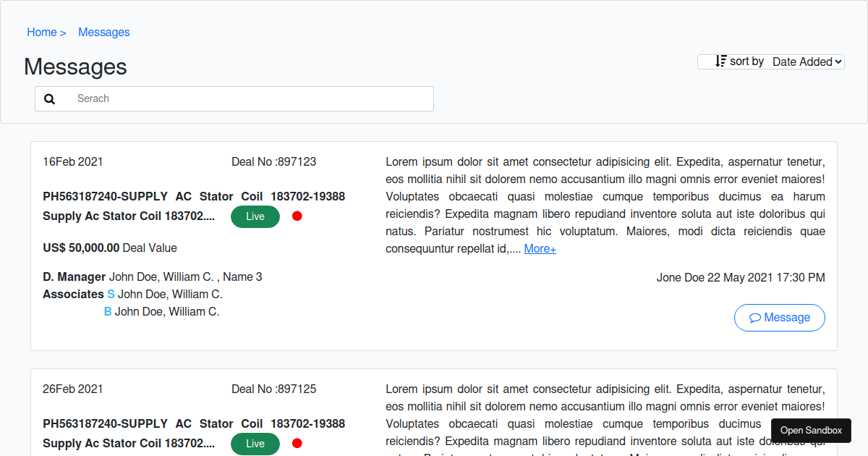Click Deal No 897125 heading

(x=273, y=389)
